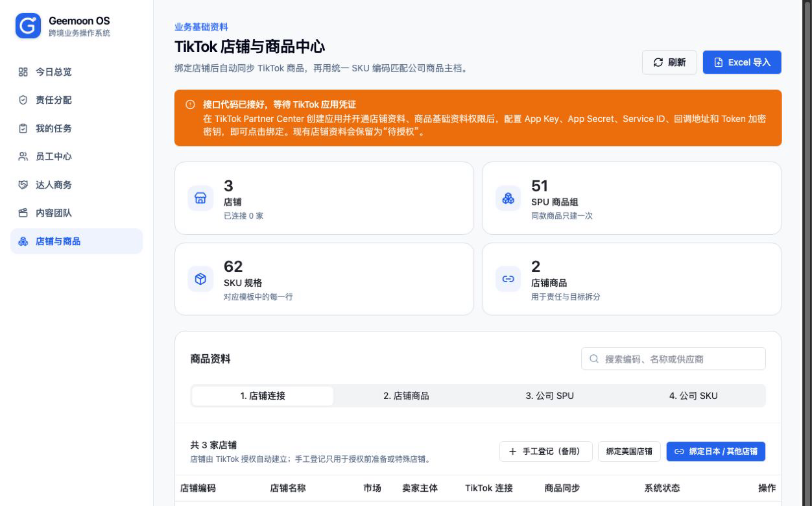812x506 pixels.
Task: Click the 3 店铺 summary card
Action: click(x=324, y=198)
